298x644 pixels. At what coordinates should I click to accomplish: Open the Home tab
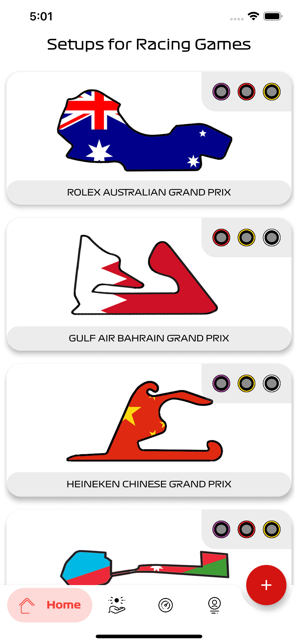pyautogui.click(x=50, y=605)
